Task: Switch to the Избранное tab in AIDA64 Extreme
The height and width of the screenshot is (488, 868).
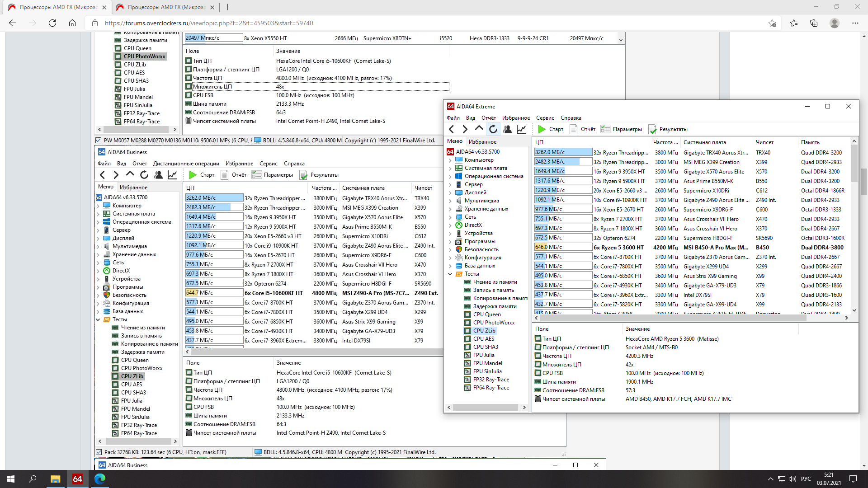Action: pos(482,141)
